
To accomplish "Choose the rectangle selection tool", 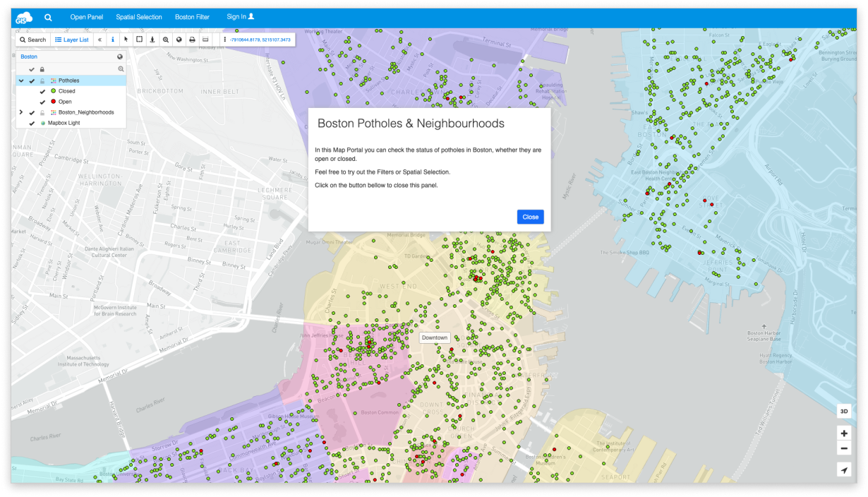I will [140, 40].
